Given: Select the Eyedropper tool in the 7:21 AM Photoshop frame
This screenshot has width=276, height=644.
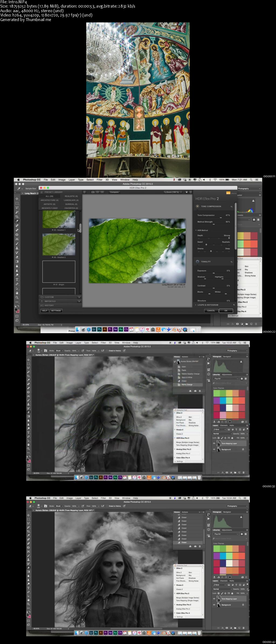Looking at the screenshot, I should tap(17, 221).
